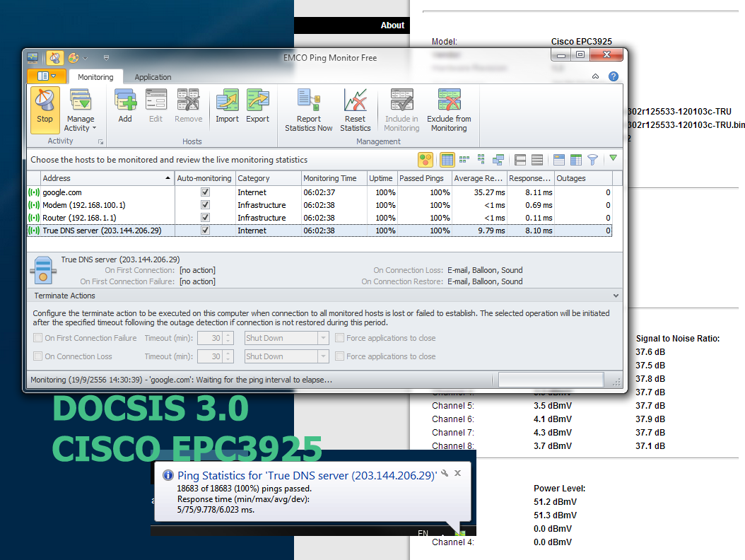Screen dimensions: 745x560
Task: Click E-mail, Balloon, Sound for Connection Loss
Action: [x=485, y=270]
